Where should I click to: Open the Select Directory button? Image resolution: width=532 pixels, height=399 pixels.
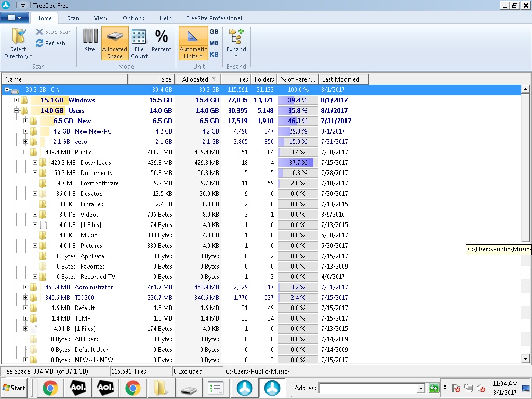(18, 44)
